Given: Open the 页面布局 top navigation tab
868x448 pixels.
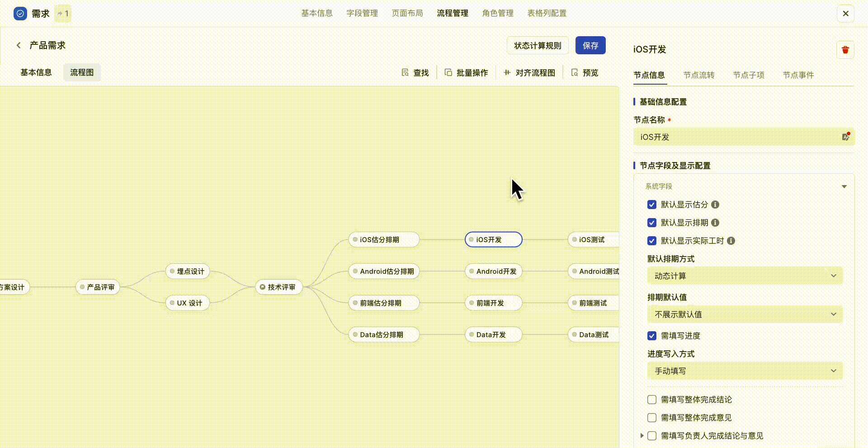Looking at the screenshot, I should point(407,13).
